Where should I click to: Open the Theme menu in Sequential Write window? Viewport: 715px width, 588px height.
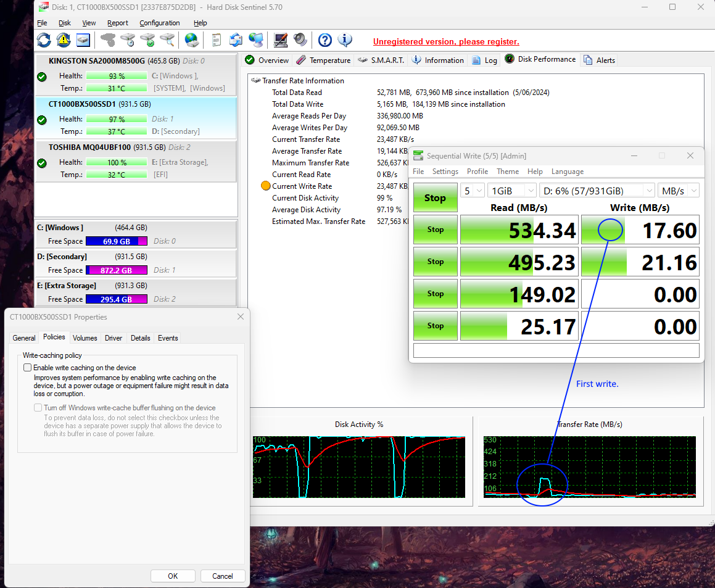[508, 172]
